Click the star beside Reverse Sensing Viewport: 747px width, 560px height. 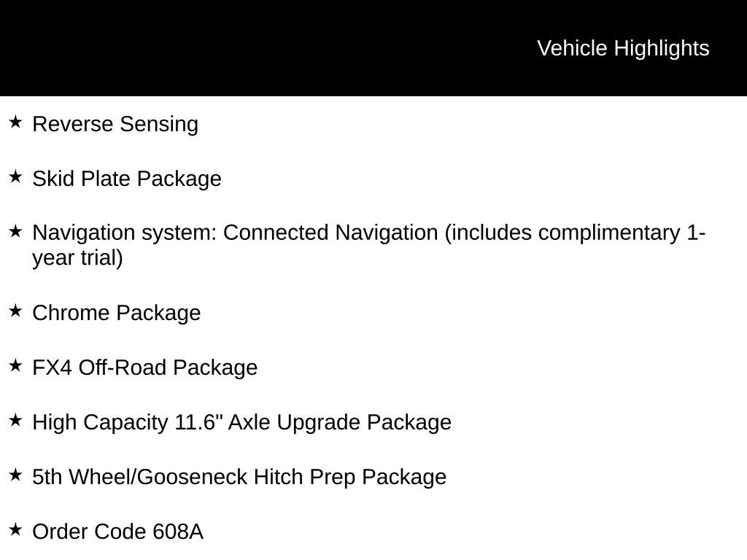[x=15, y=122]
